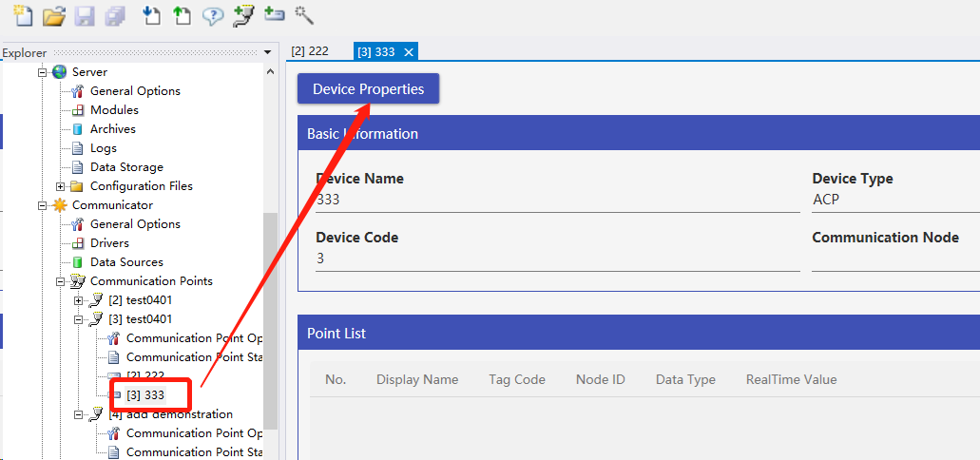Open Archives in the tree

click(x=112, y=129)
